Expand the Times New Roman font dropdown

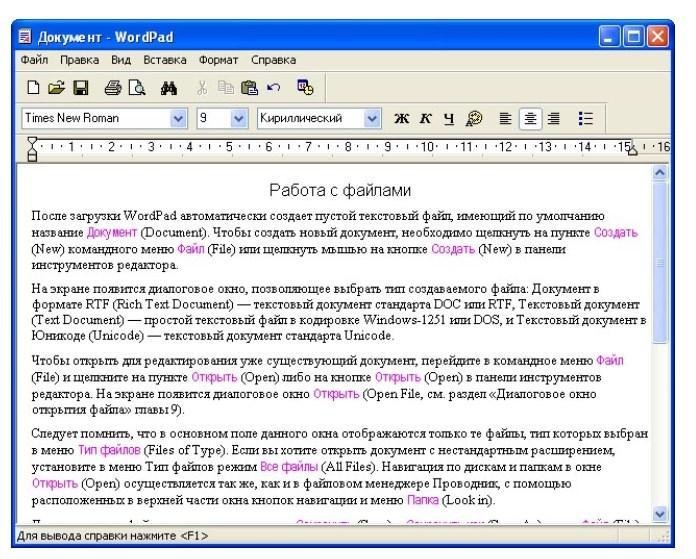[178, 119]
